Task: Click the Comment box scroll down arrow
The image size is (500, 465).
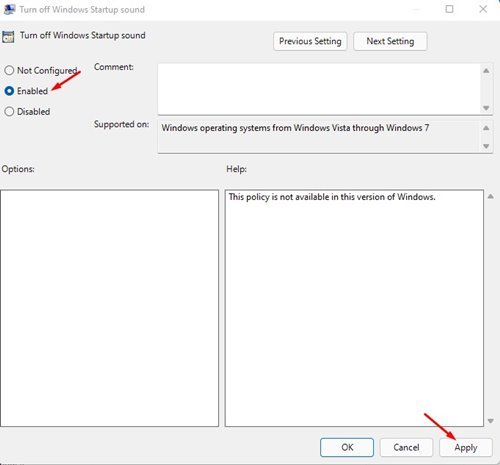Action: point(486,108)
